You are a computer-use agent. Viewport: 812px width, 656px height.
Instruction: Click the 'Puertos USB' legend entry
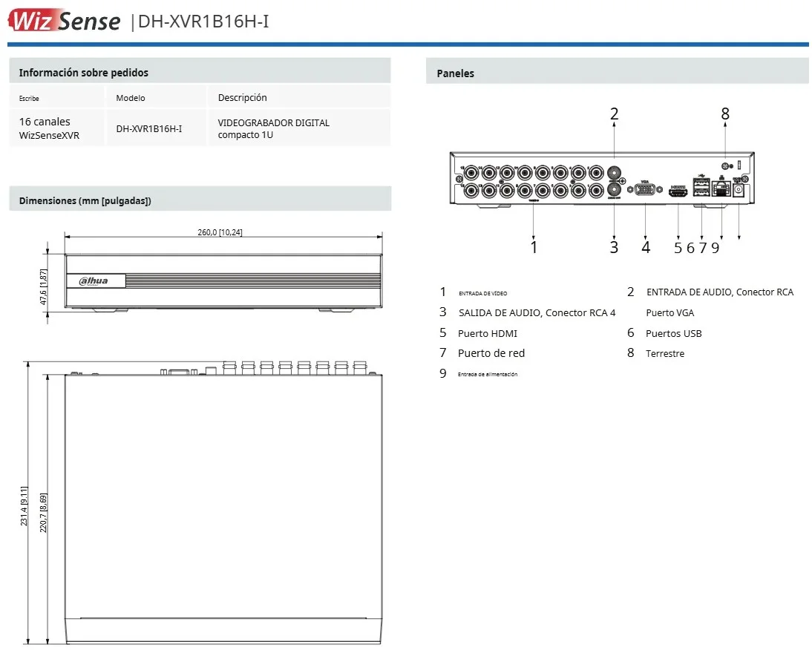tap(673, 333)
